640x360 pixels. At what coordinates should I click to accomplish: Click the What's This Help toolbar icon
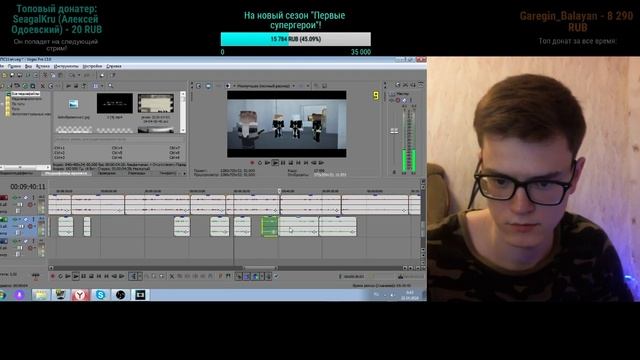click(113, 75)
